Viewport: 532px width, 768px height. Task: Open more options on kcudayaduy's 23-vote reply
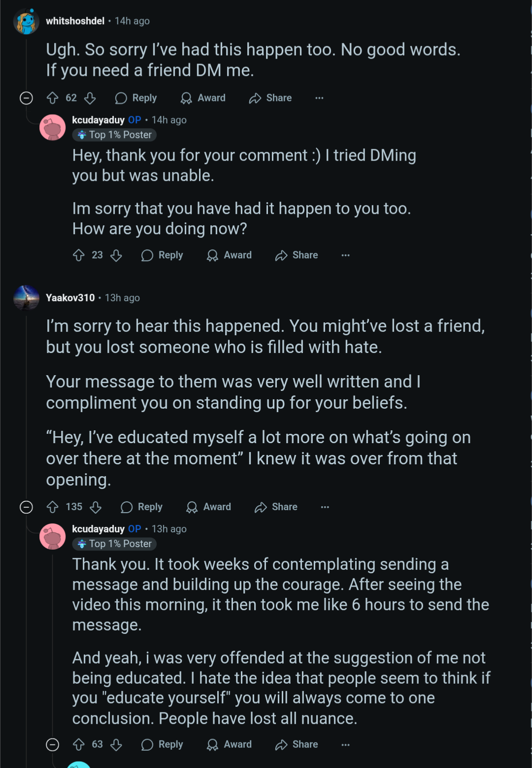pos(346,255)
